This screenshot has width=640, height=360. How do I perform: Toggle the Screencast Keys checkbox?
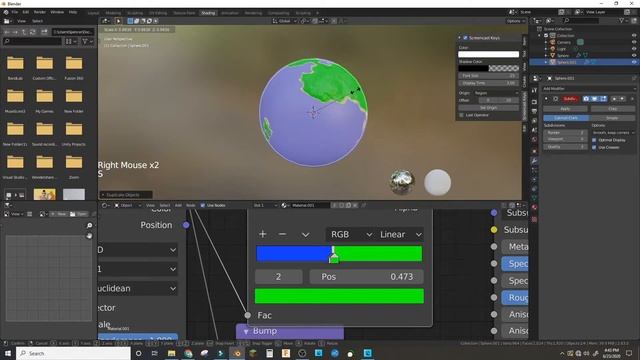click(465, 38)
